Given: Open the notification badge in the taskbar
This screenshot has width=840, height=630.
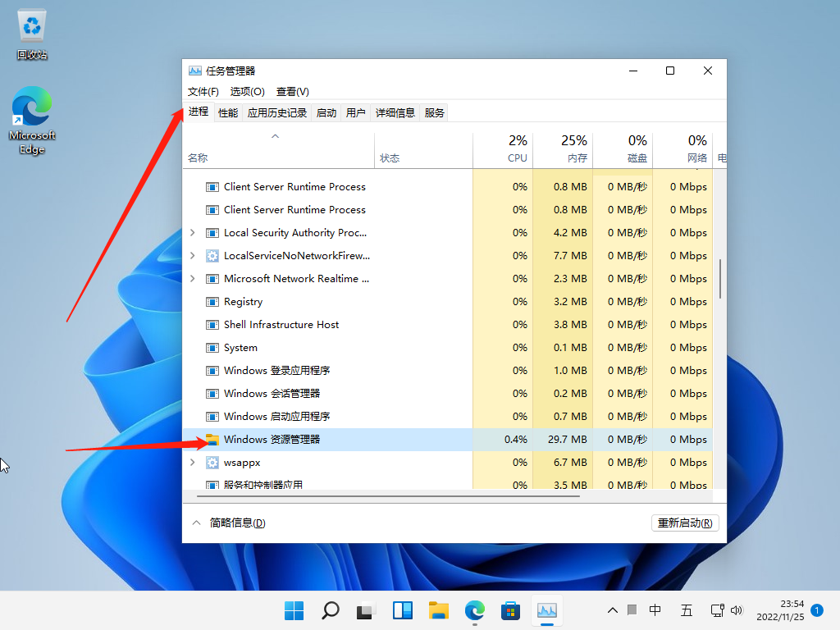Looking at the screenshot, I should click(817, 610).
